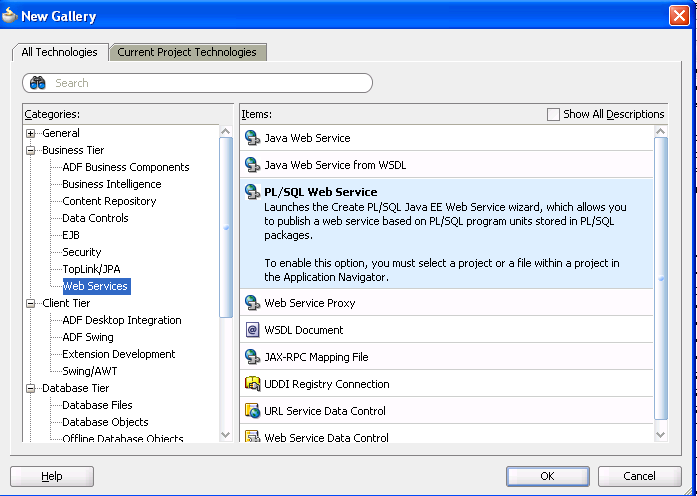Click the Help button
The image size is (697, 496).
(52, 476)
